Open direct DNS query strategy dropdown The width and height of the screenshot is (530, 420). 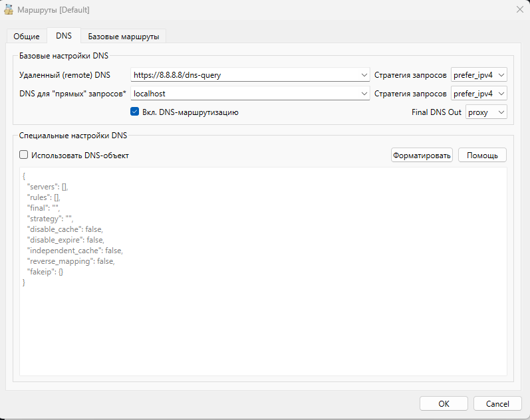pyautogui.click(x=479, y=94)
